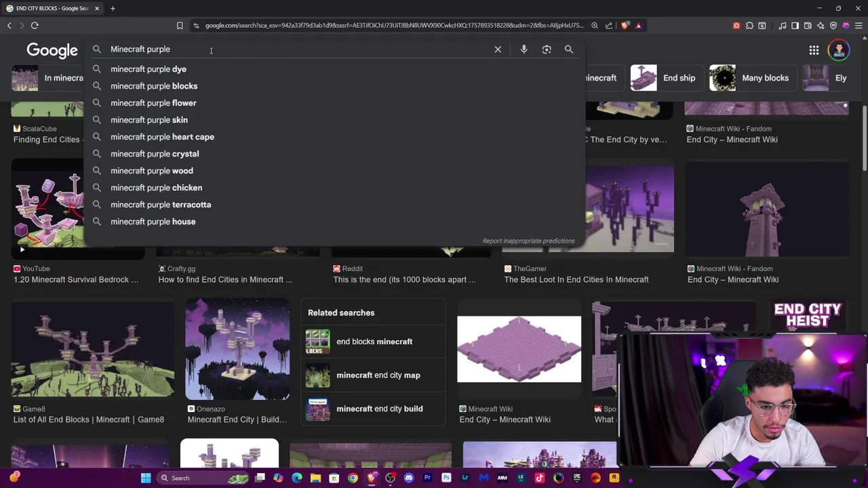This screenshot has width=868, height=488.
Task: Go back to the previous page
Action: [x=9, y=26]
